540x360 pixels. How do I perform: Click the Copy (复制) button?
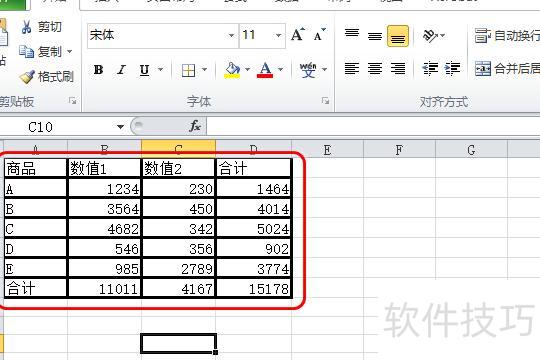click(x=41, y=52)
